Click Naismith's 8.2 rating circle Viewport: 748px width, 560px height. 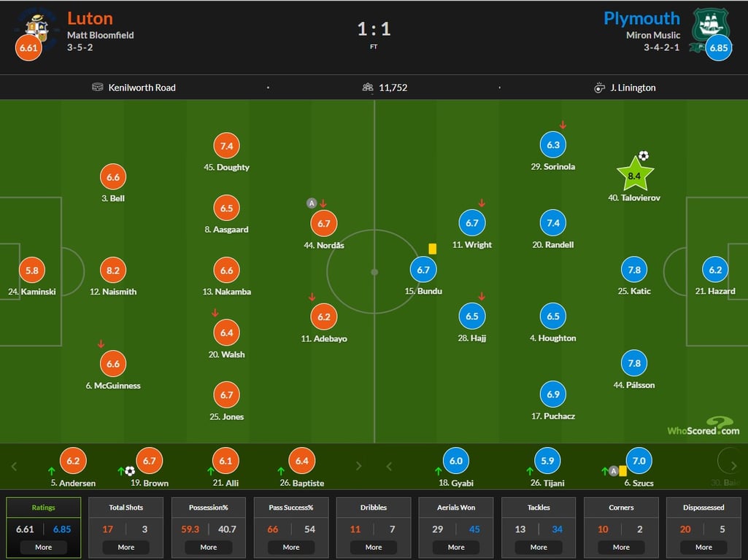[x=113, y=270]
